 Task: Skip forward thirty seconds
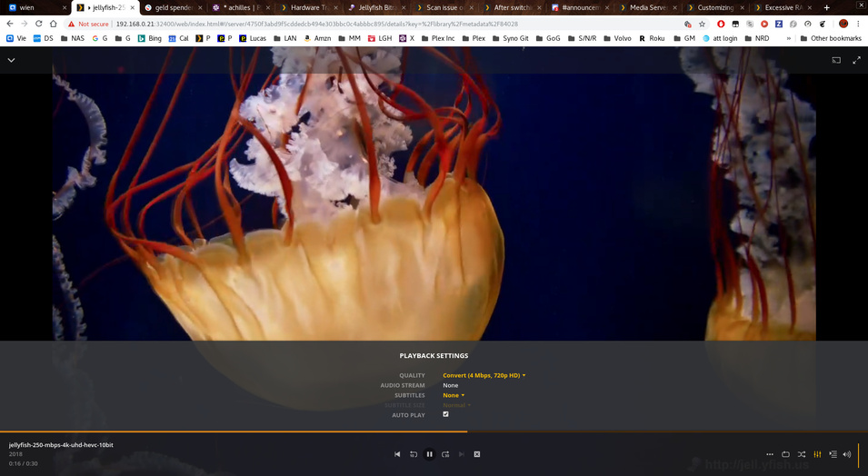pos(445,454)
